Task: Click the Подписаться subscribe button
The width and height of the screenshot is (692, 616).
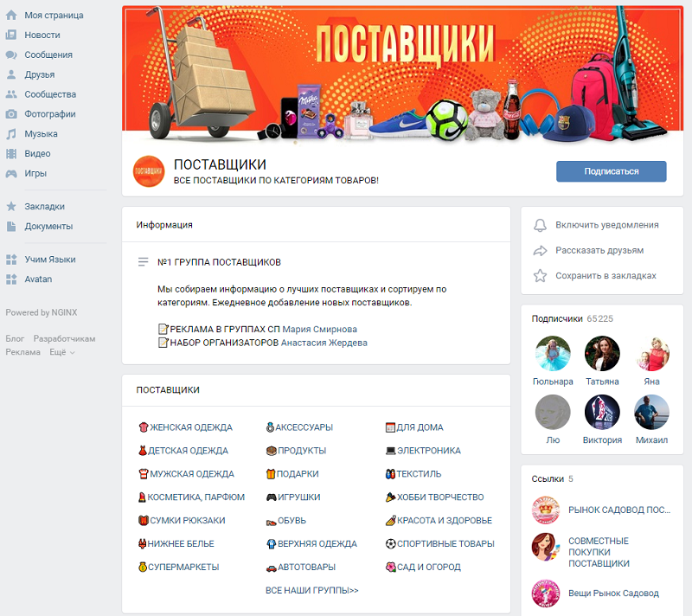Action: (612, 171)
